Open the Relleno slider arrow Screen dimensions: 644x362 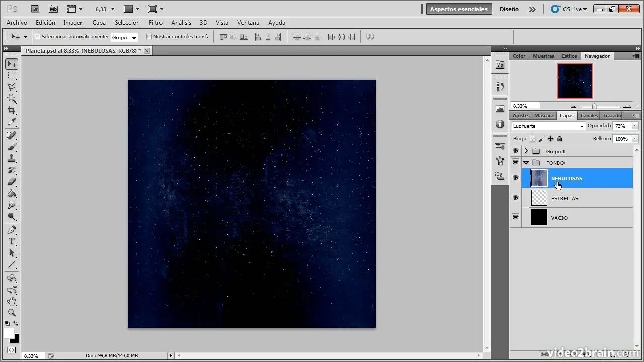click(x=635, y=139)
